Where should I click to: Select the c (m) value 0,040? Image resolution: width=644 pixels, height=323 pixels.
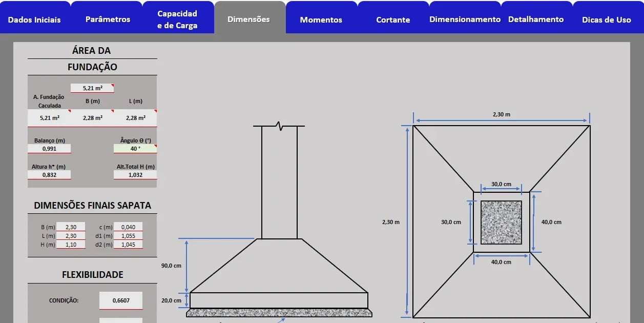click(x=128, y=227)
